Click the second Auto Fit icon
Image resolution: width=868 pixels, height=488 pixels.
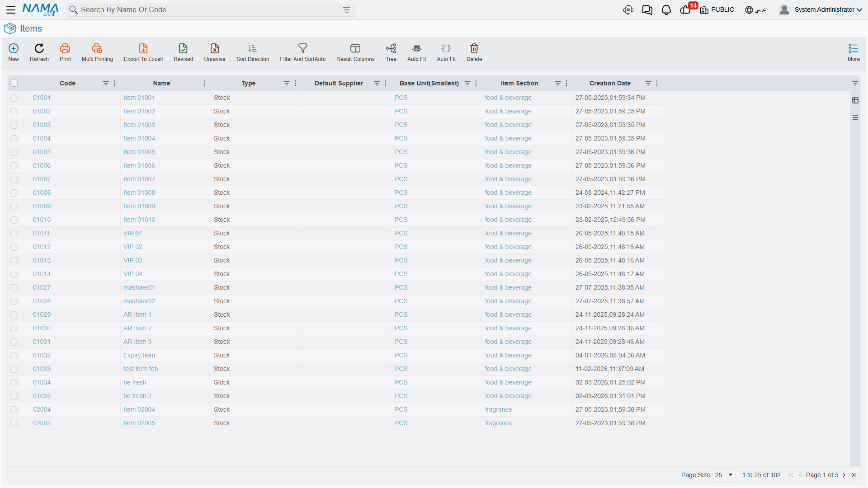[446, 52]
